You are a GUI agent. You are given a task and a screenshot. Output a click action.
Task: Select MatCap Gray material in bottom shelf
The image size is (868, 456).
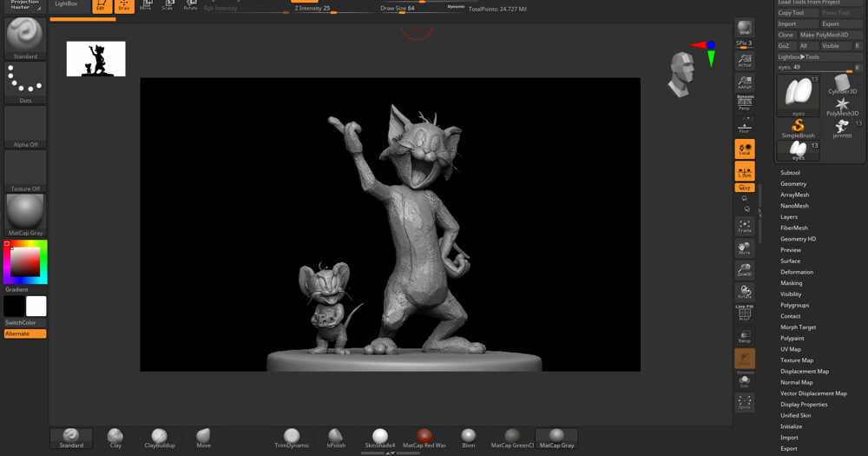tap(556, 439)
